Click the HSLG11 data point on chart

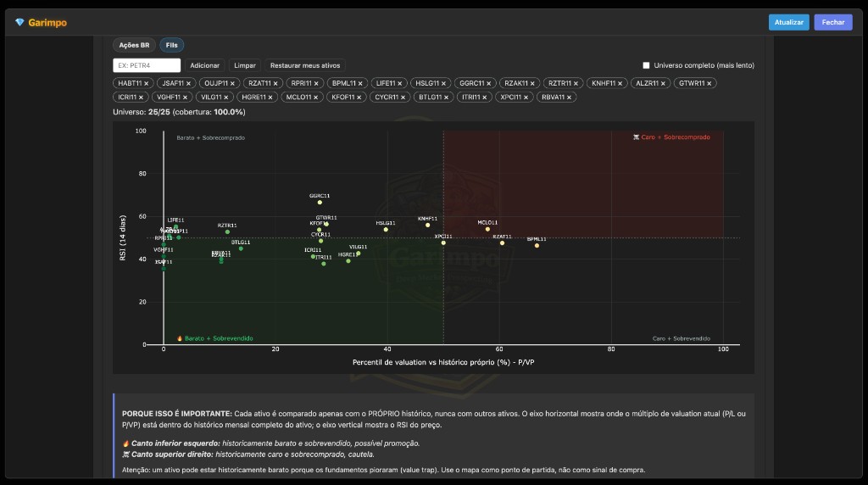386,230
